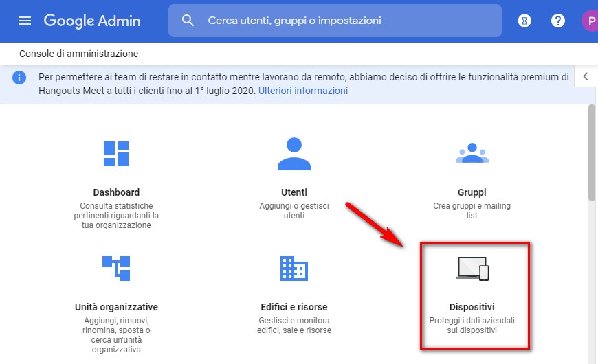Click the Gruppi people icon
This screenshot has width=598, height=364.
pos(472,153)
